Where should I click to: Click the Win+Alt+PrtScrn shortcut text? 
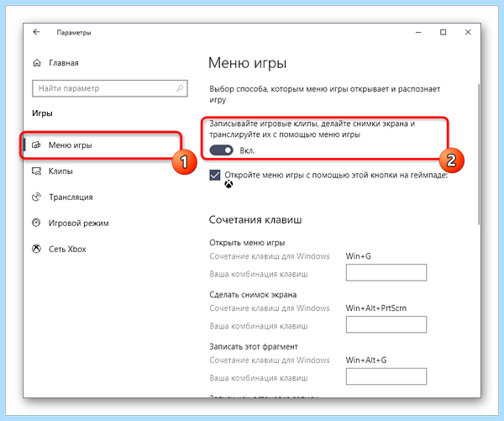click(376, 308)
